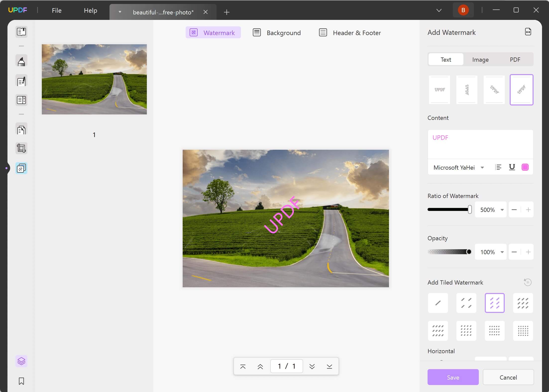Select the densest tiled watermark pattern

click(x=523, y=331)
